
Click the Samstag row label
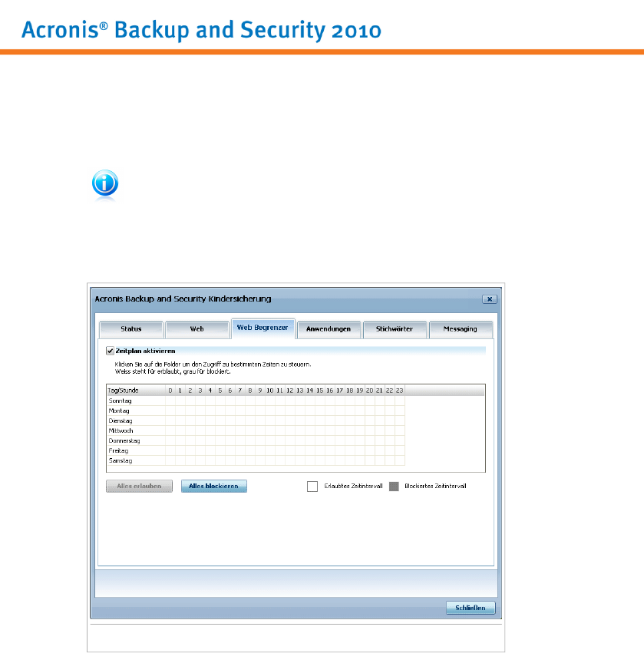click(121, 460)
